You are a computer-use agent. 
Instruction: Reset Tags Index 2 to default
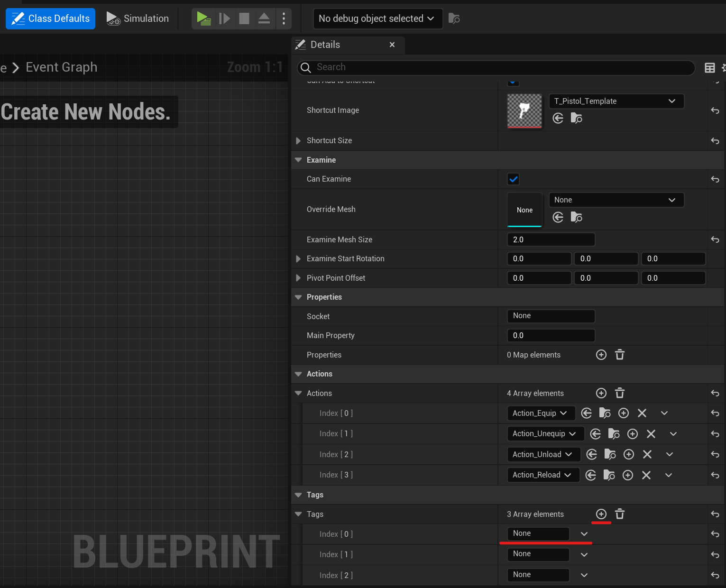coord(715,575)
